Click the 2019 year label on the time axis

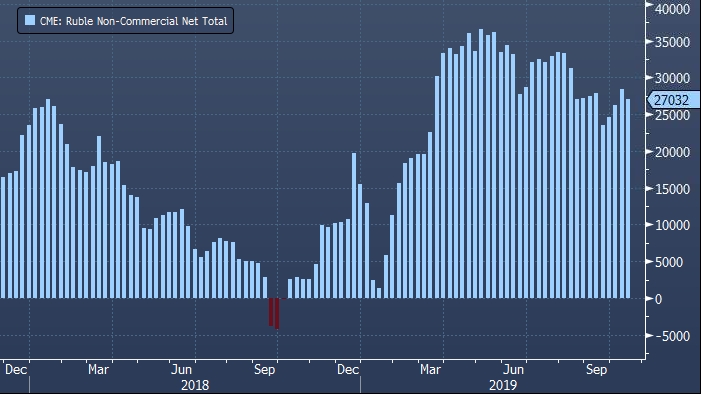pyautogui.click(x=503, y=385)
